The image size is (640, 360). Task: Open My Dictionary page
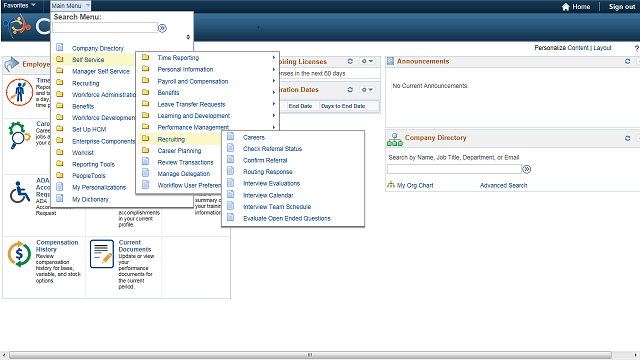pos(90,200)
